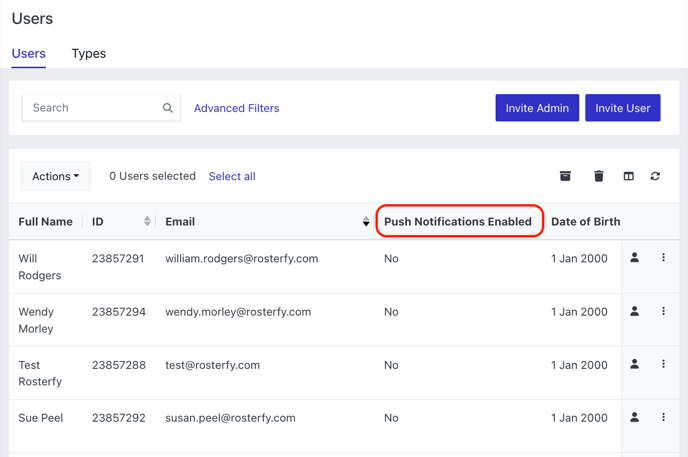This screenshot has height=457, width=688.
Task: Open Advanced Filters link
Action: tap(236, 108)
